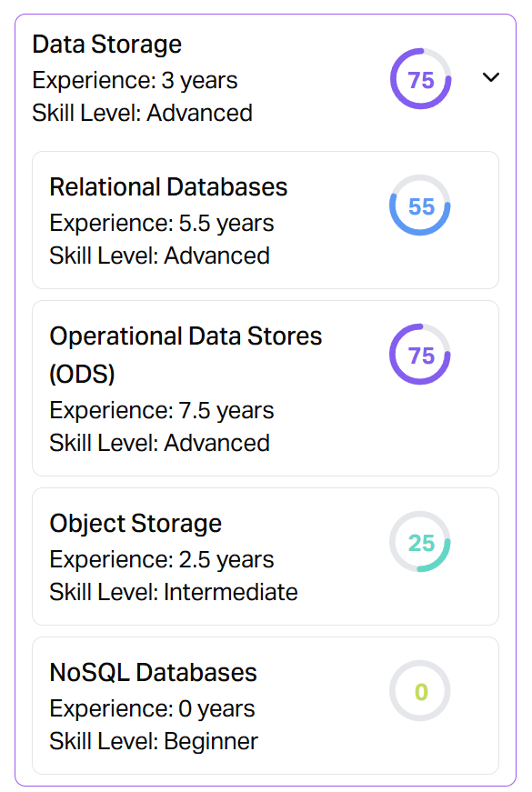Viewport: 532px width, 792px height.
Task: Click 'Experience: 2.5 years' text
Action: [x=162, y=559]
